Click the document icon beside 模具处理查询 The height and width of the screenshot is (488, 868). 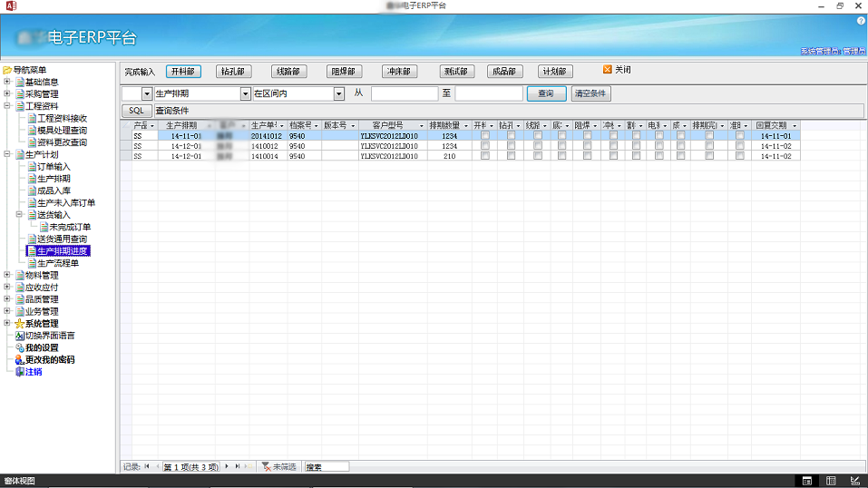pyautogui.click(x=32, y=131)
